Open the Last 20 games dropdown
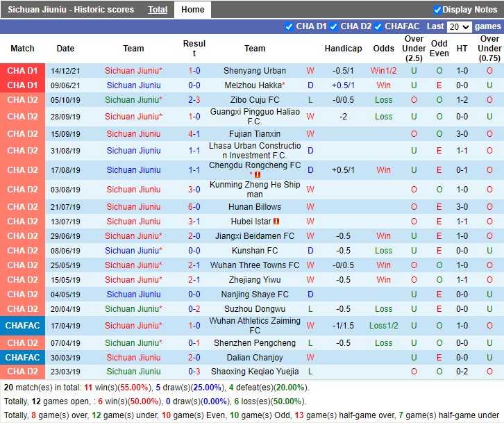The width and height of the screenshot is (504, 423). [459, 26]
